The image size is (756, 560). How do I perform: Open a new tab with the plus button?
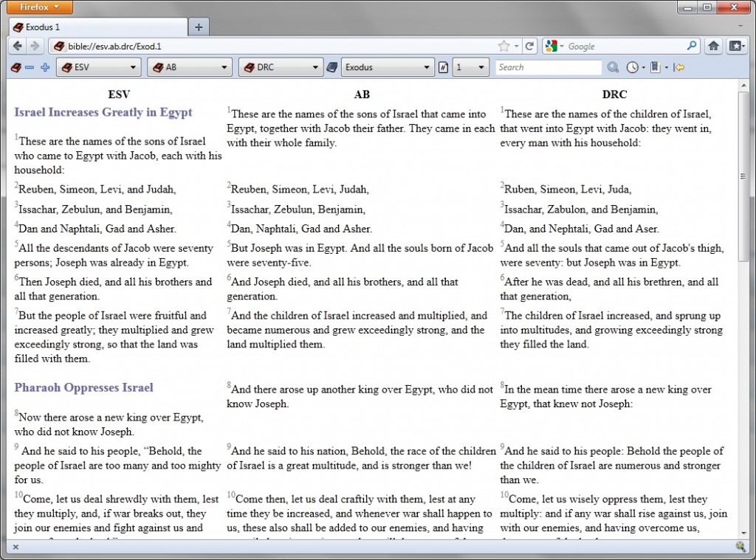point(198,27)
